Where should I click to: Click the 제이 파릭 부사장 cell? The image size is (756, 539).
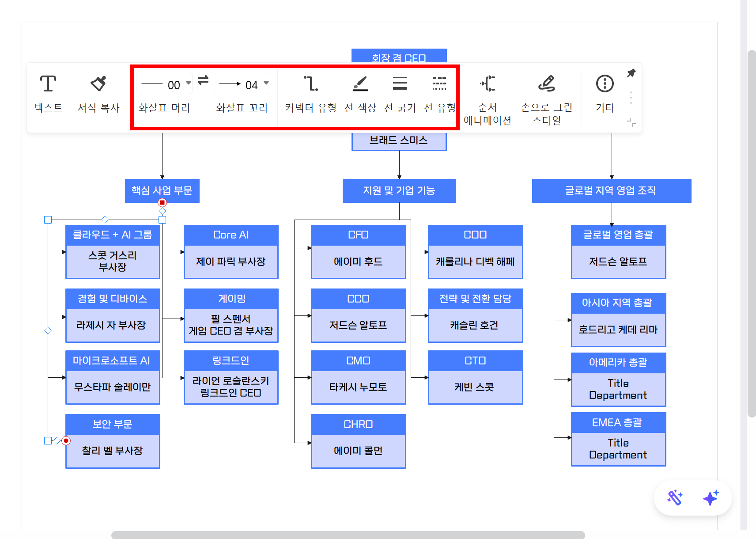pos(231,262)
